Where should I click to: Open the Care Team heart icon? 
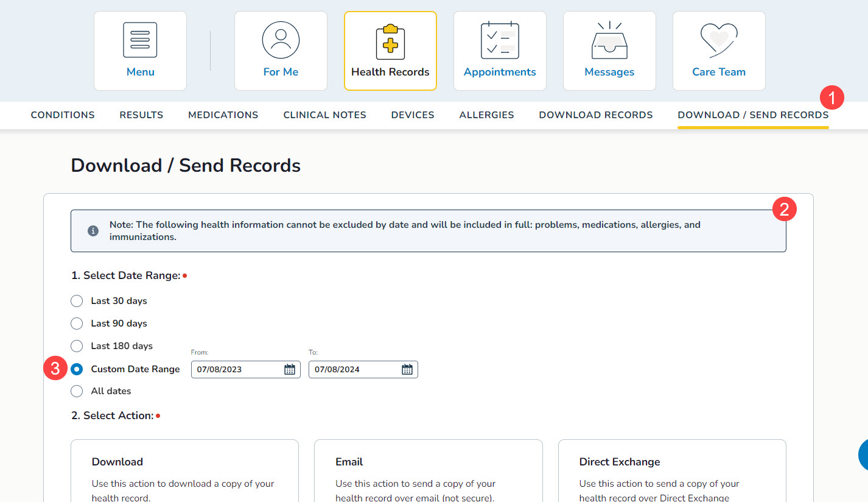(719, 40)
